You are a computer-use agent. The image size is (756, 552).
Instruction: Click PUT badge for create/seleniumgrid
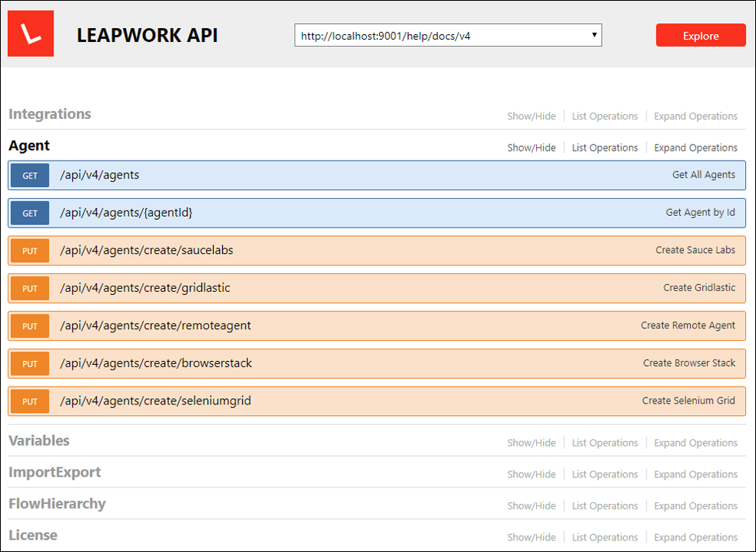(x=30, y=401)
